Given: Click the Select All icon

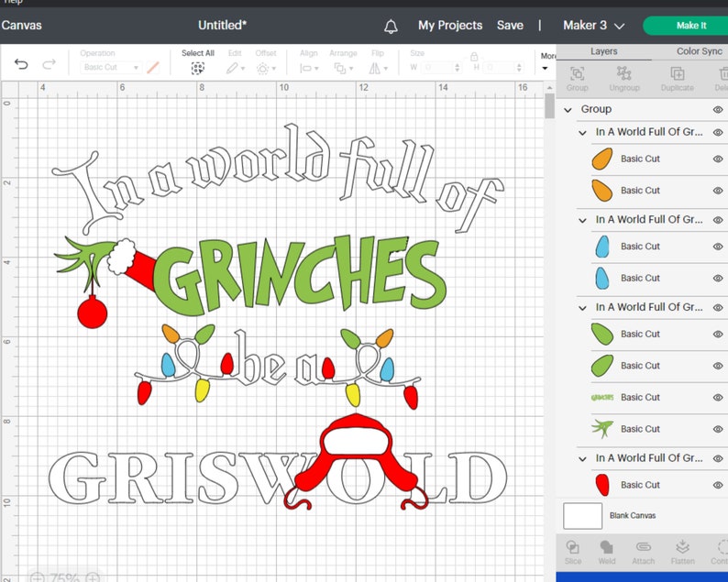Looking at the screenshot, I should click(x=198, y=69).
